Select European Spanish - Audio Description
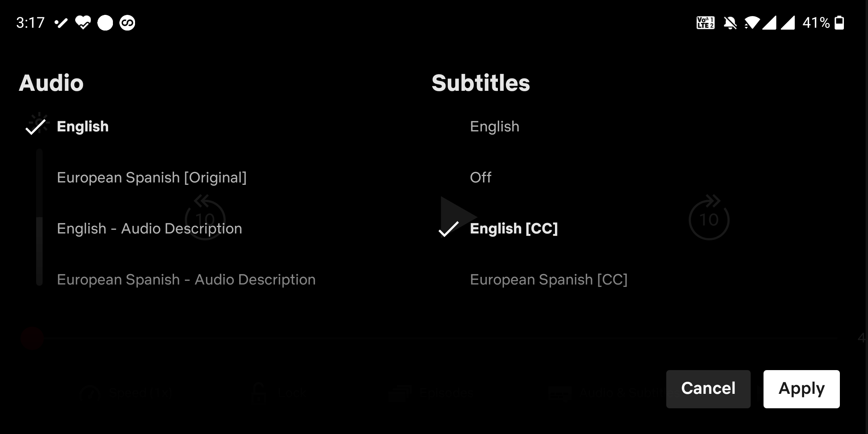The width and height of the screenshot is (868, 434). point(185,279)
